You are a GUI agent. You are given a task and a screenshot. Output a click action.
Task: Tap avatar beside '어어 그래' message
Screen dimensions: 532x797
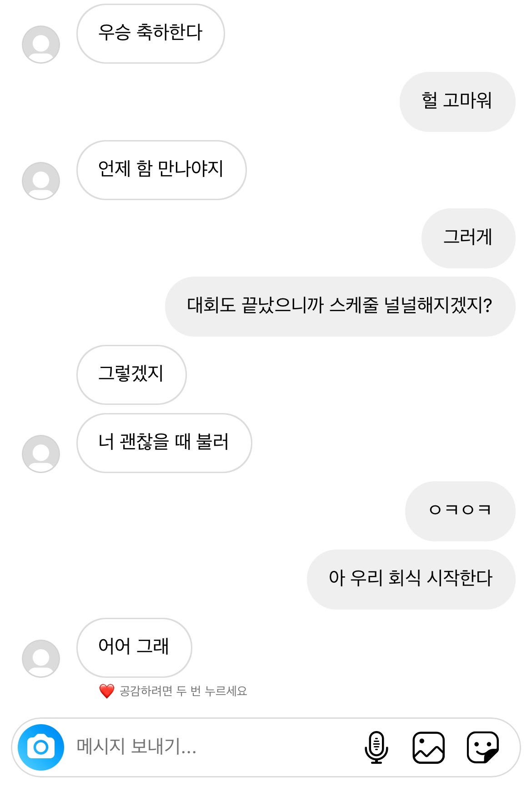point(41,659)
